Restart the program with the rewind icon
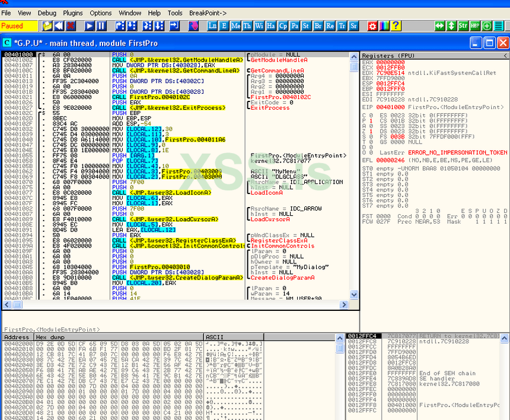Screen dimensions: 510x420 point(59,26)
